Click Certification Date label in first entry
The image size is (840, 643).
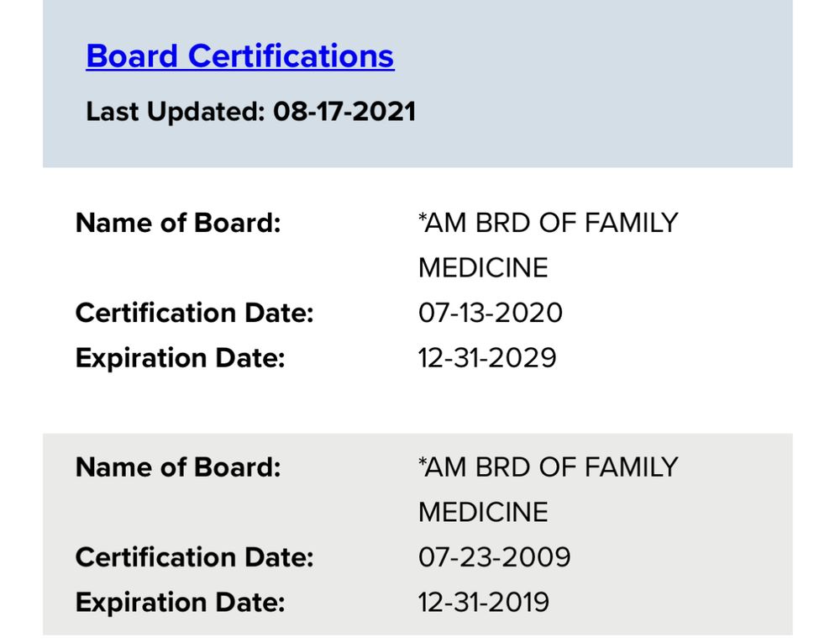point(194,314)
